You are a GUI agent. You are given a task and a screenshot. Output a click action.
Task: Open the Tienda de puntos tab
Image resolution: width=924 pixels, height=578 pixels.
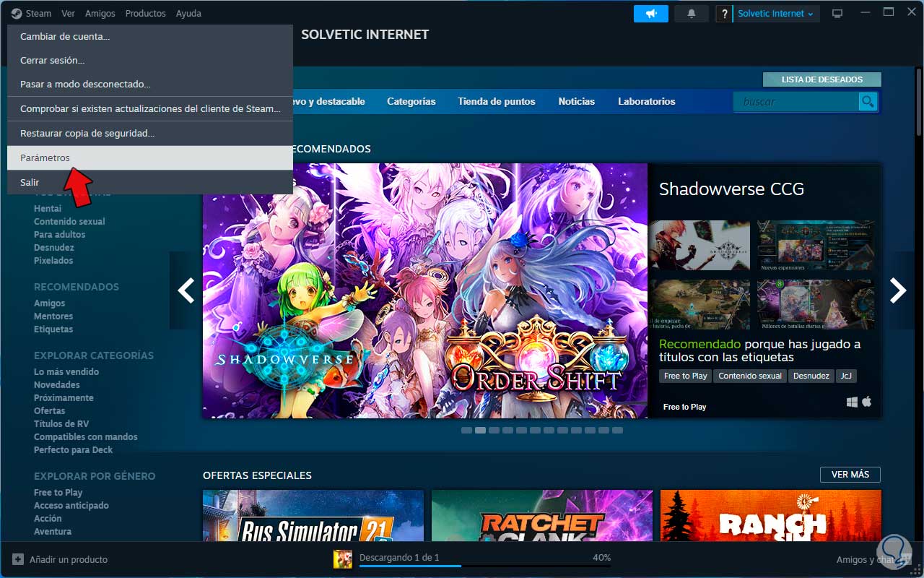pyautogui.click(x=497, y=102)
